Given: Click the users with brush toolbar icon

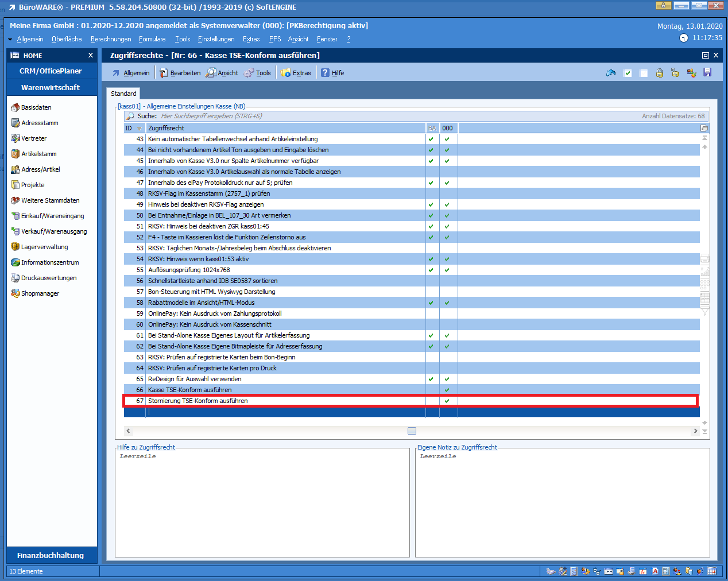Looking at the screenshot, I should coord(691,73).
